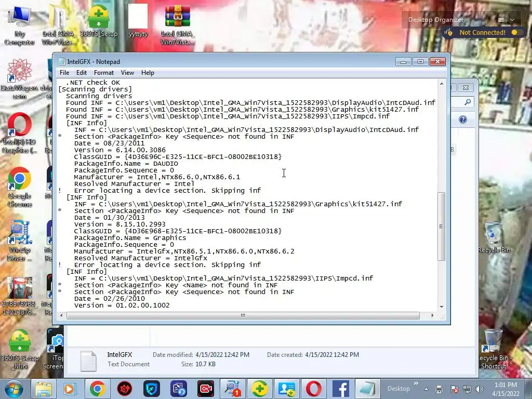Close the background Explorer window
Image resolution: width=532 pixels, height=399 pixels.
coord(465,87)
